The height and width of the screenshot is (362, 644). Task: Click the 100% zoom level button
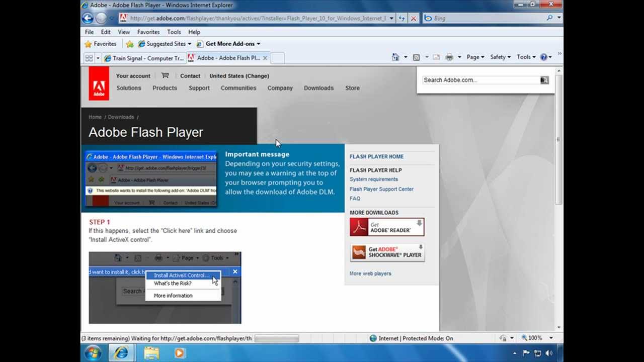coord(532,338)
